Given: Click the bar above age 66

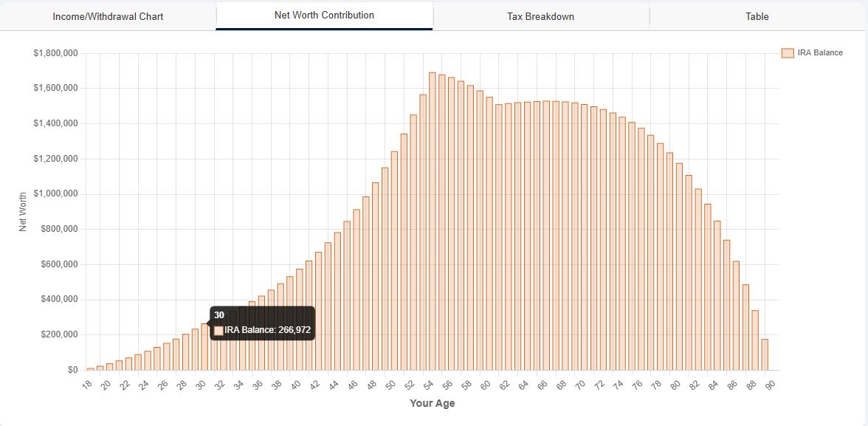Looking at the screenshot, I should coord(546,236).
